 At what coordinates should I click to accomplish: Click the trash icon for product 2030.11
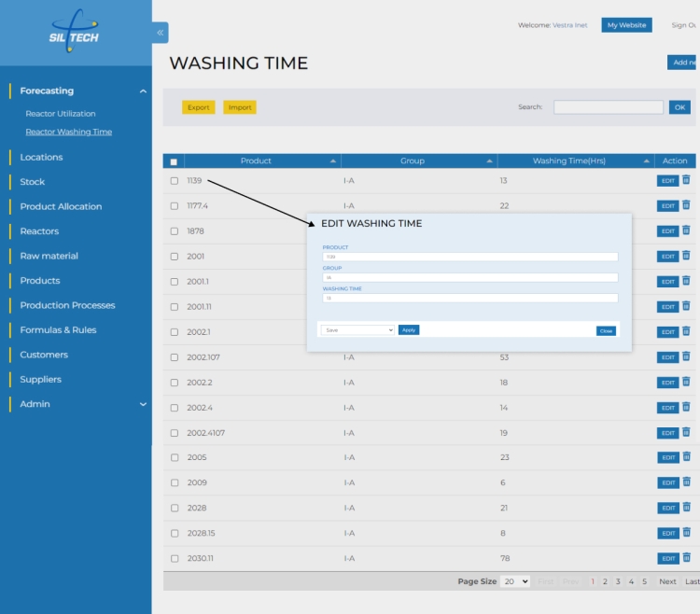(x=686, y=558)
